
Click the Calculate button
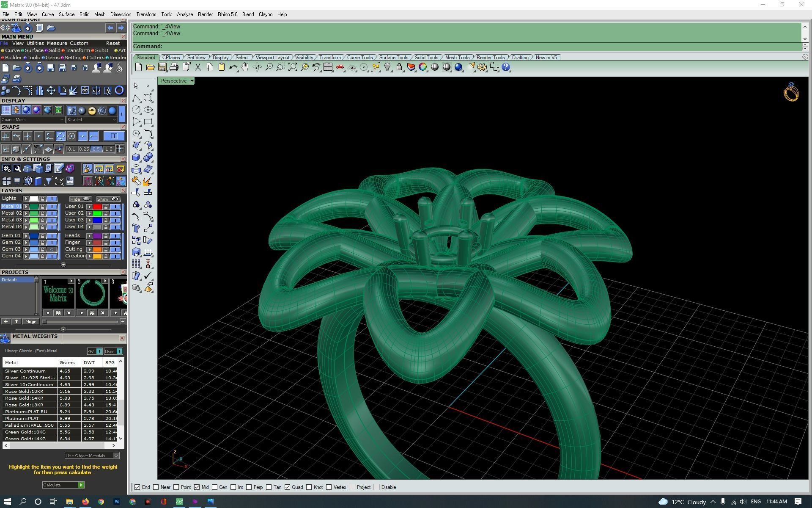tap(63, 485)
